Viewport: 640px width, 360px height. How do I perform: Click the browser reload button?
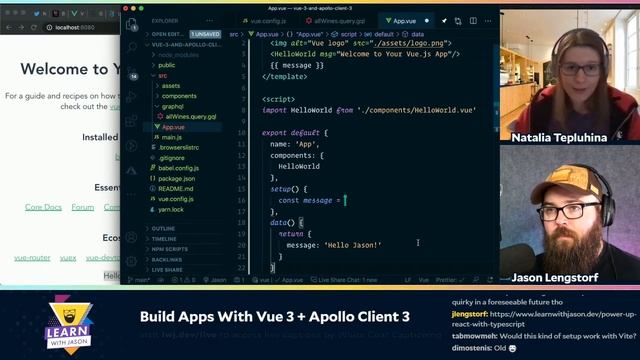click(34, 27)
